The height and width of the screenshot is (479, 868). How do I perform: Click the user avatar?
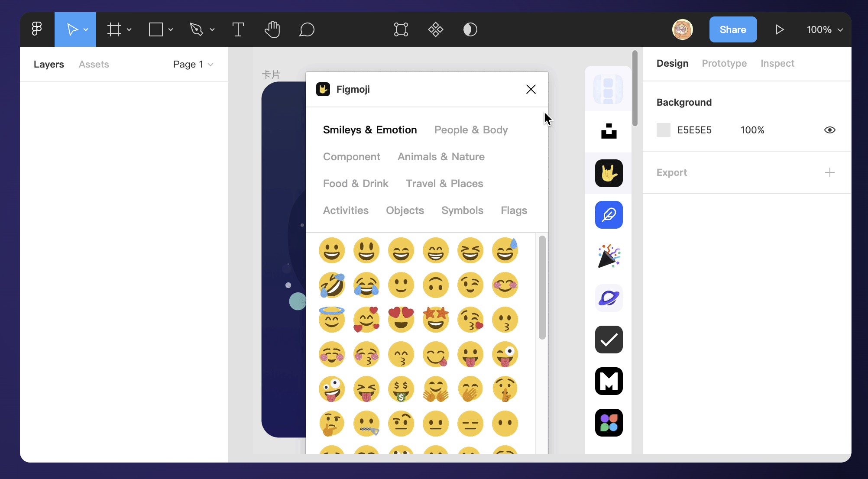(x=683, y=29)
